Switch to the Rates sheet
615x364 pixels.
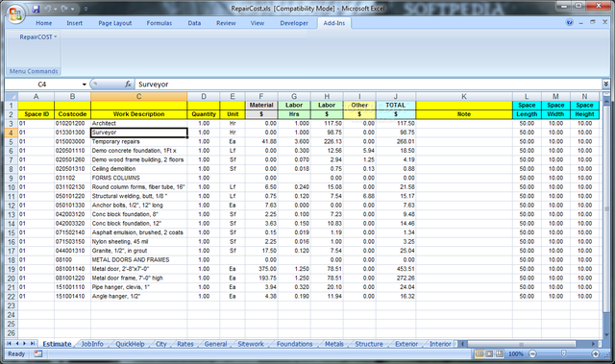coord(185,344)
